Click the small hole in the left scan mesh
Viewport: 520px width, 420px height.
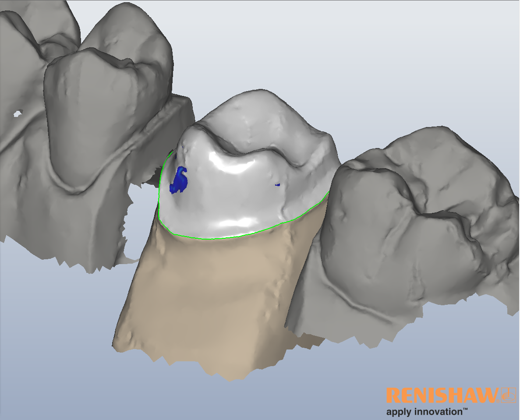(17, 114)
